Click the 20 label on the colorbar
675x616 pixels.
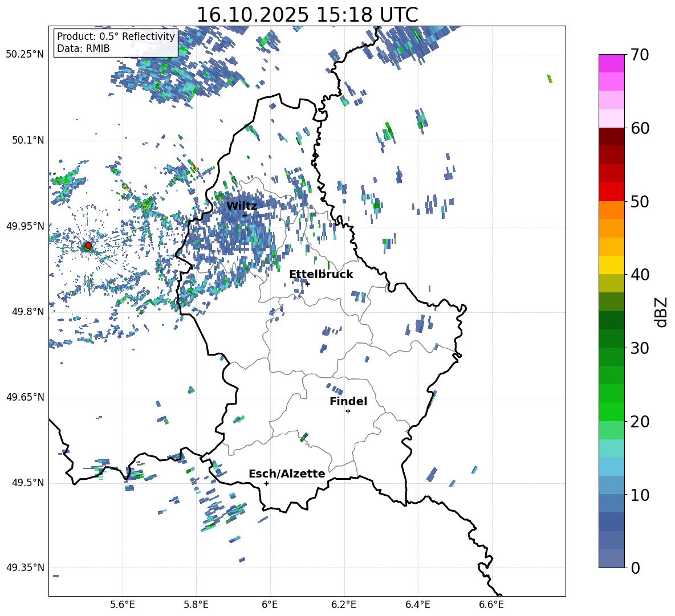[x=640, y=422]
